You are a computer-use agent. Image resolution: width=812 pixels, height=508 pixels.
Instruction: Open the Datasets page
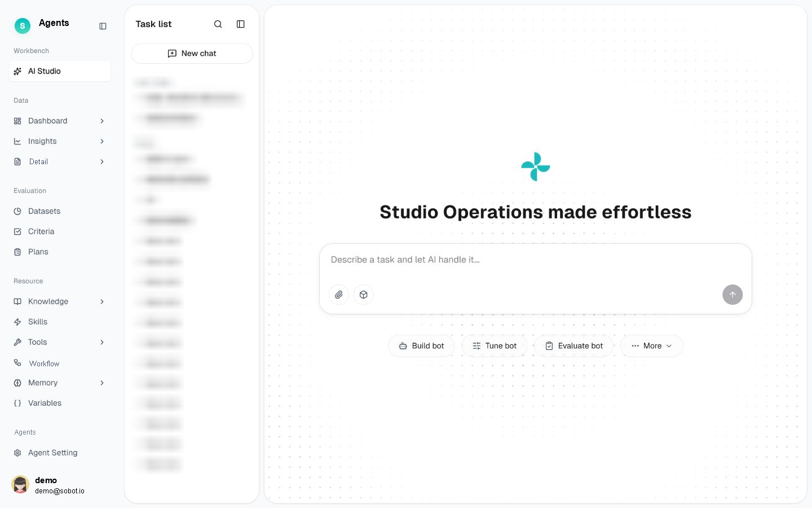60,211
